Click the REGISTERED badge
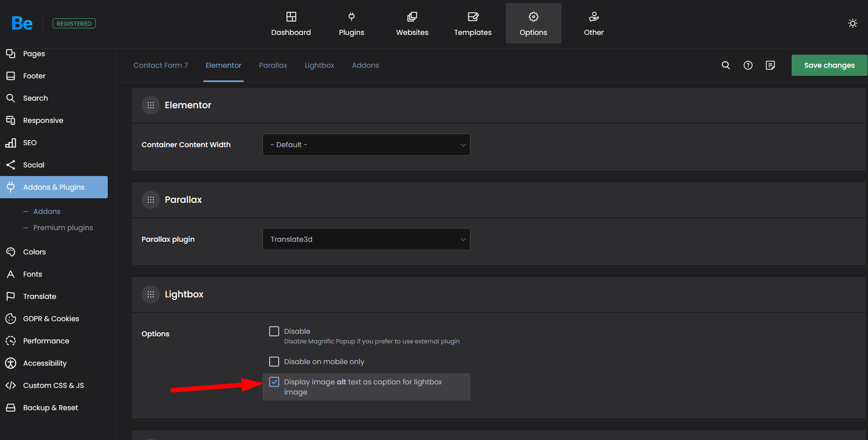The width and height of the screenshot is (868, 440). [x=74, y=23]
